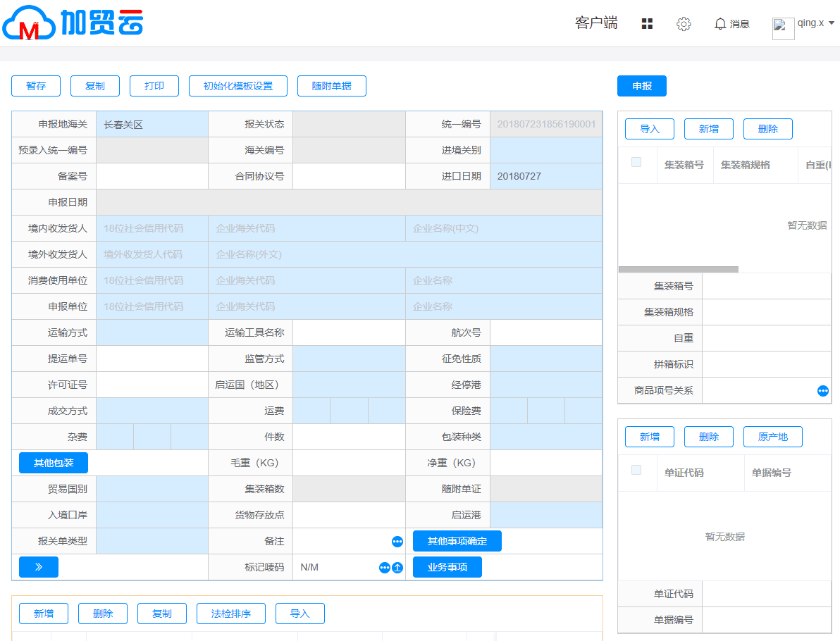Tick the select-all checkbox in container table
The width and height of the screenshot is (840, 641).
pos(636,162)
